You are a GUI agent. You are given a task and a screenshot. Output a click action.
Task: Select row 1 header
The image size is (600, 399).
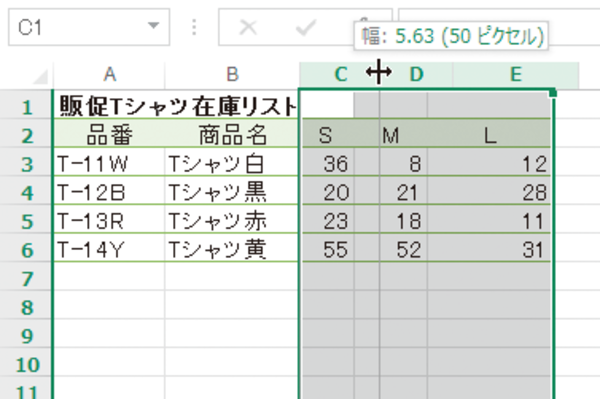click(26, 107)
